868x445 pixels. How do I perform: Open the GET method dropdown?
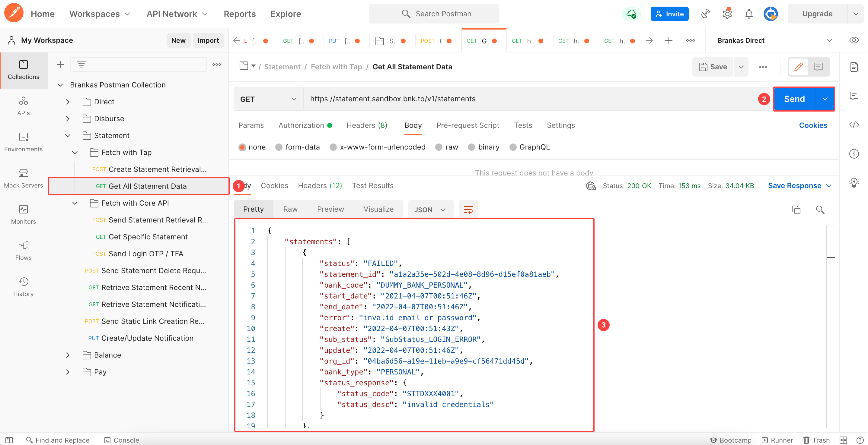coord(268,99)
